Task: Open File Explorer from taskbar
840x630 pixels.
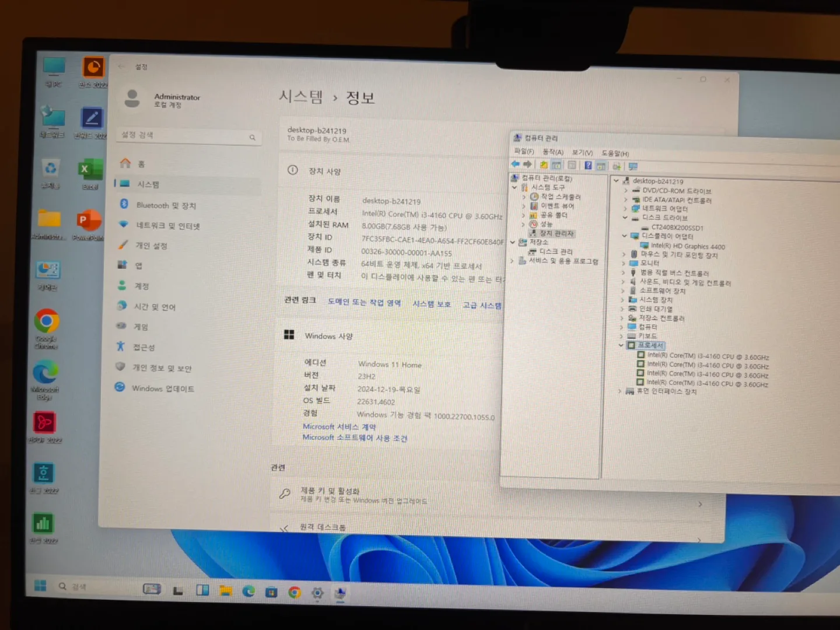Action: pos(226,591)
